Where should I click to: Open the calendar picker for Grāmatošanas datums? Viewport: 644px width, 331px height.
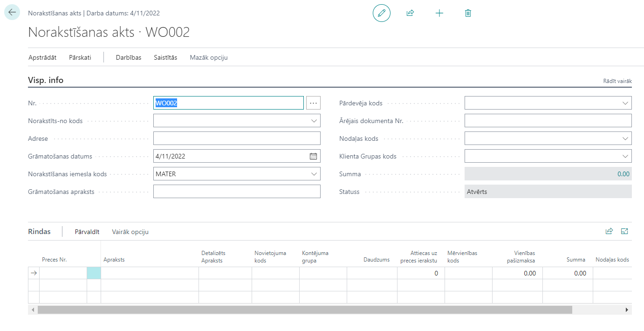[x=313, y=156]
